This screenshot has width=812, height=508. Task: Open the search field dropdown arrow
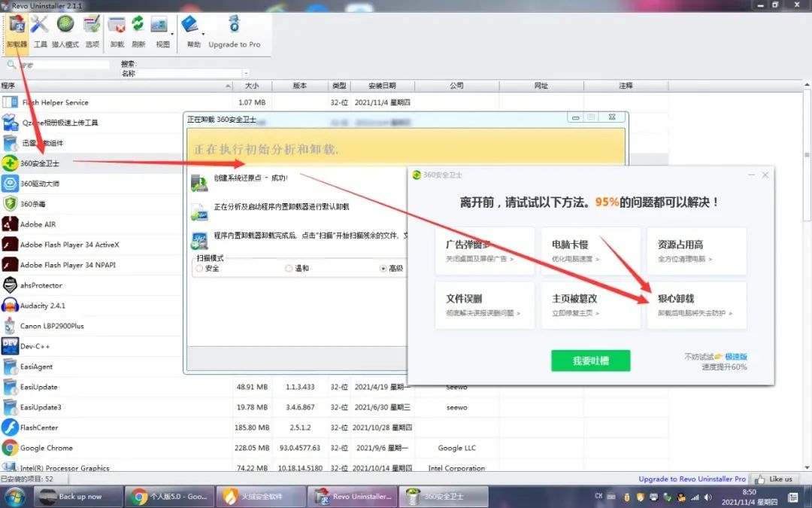click(246, 74)
